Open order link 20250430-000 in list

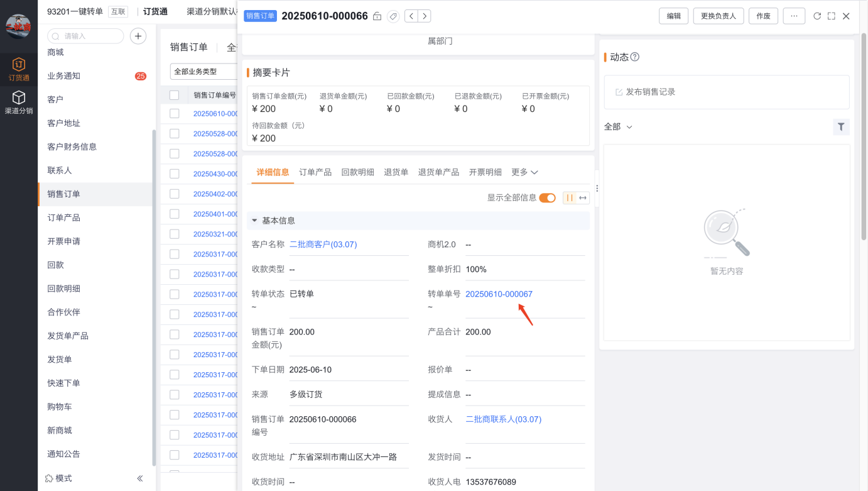(x=216, y=174)
